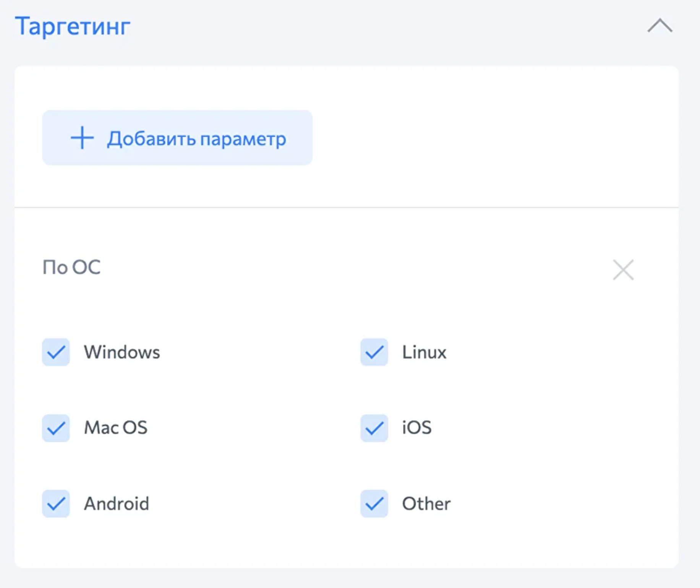700x588 pixels.
Task: Toggle the Linux checkbox
Action: (374, 352)
